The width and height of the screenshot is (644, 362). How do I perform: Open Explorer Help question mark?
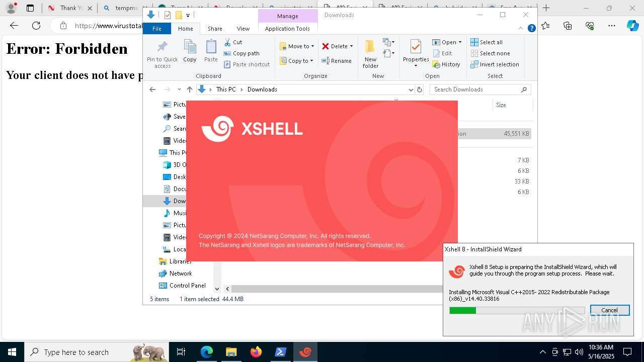point(531,29)
